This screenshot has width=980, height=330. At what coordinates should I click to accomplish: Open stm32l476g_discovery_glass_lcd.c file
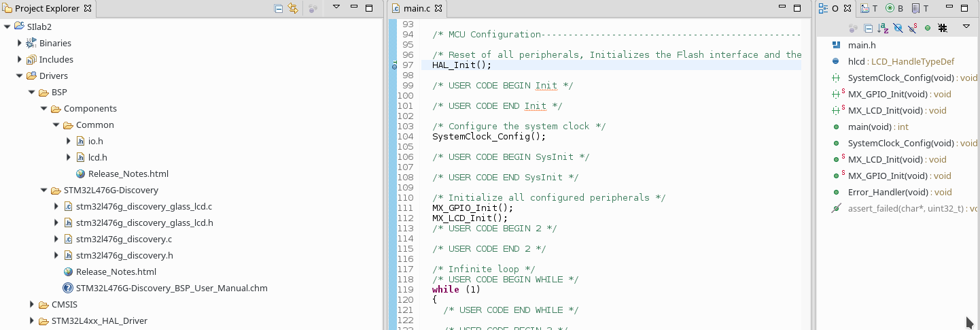coord(143,206)
